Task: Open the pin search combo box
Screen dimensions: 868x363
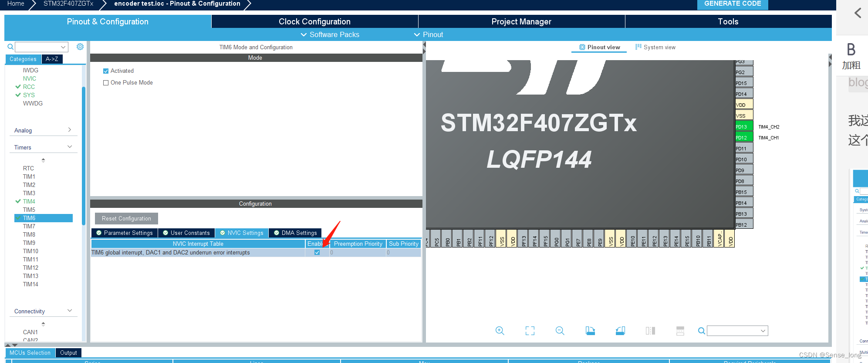Action: [737, 331]
